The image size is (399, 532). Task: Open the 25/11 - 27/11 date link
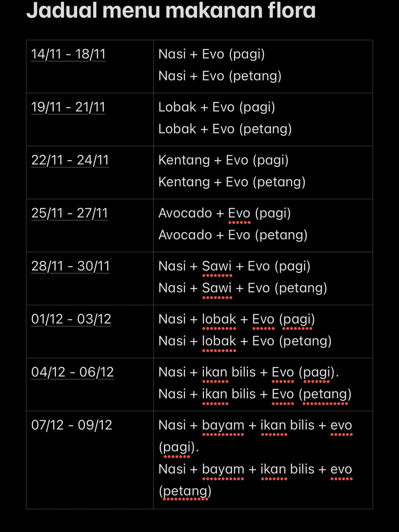click(x=69, y=213)
